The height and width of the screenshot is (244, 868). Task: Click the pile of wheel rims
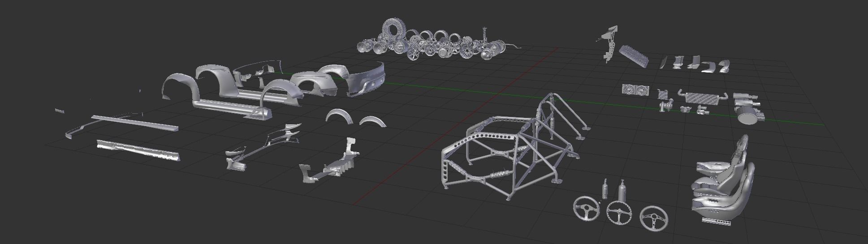click(x=430, y=43)
